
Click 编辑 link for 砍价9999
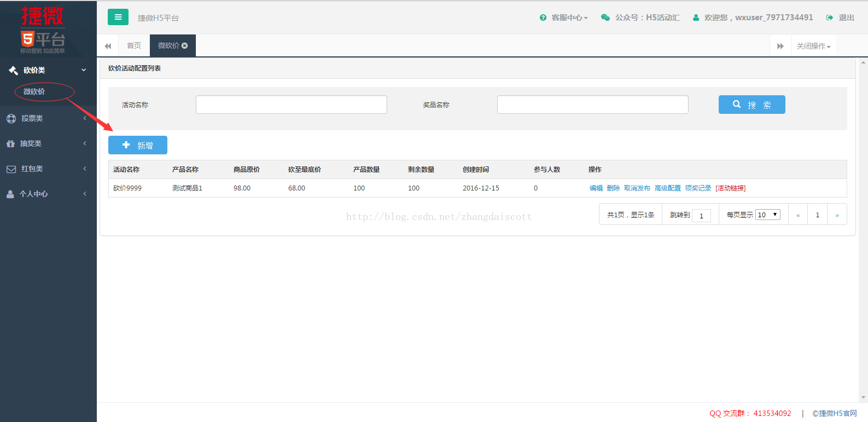click(x=596, y=188)
